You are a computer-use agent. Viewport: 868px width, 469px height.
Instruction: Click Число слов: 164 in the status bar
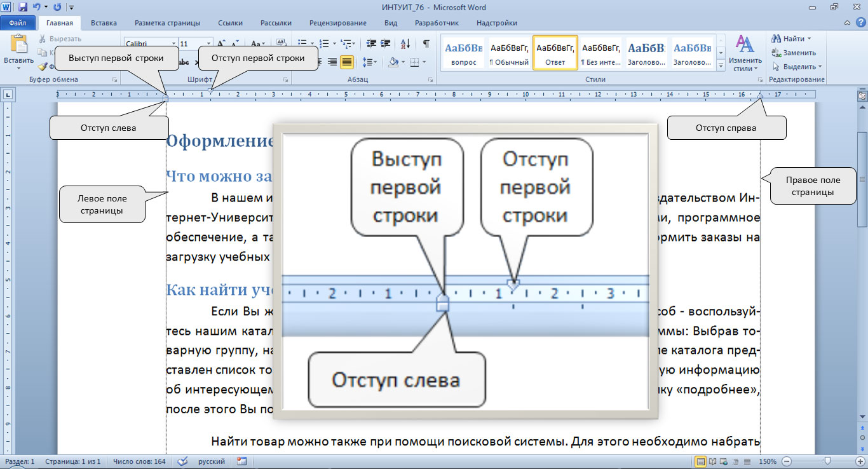[x=138, y=461]
